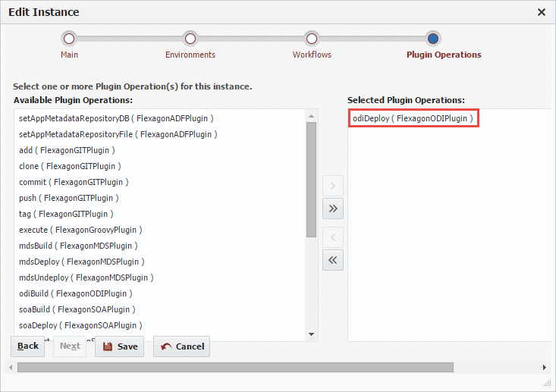The height and width of the screenshot is (392, 556).
Task: Move selected item left with single arrow
Action: (332, 237)
